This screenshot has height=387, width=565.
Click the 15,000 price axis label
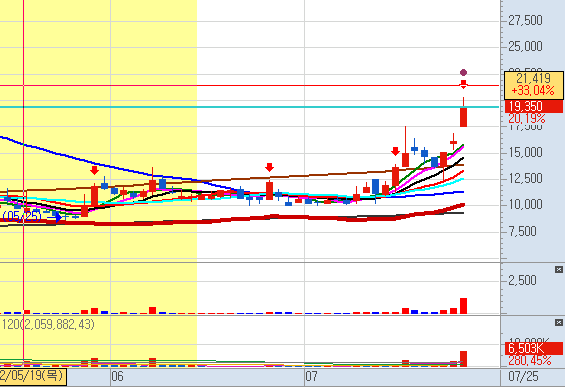[525, 152]
